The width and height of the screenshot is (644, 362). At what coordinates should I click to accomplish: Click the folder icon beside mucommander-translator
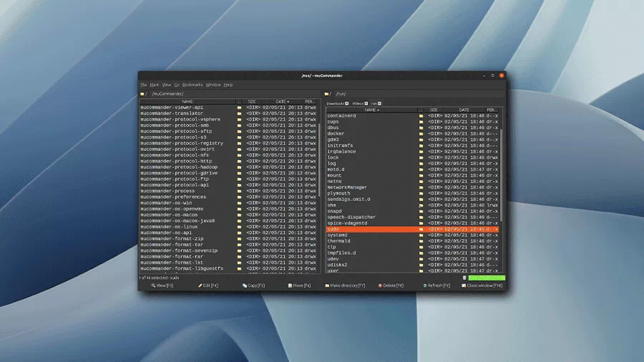click(x=239, y=114)
